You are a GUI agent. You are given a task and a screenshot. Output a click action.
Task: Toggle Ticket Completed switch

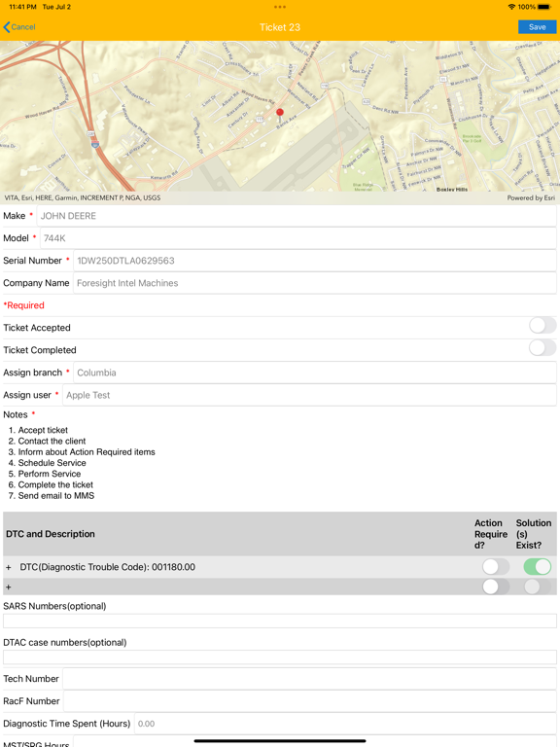[542, 348]
